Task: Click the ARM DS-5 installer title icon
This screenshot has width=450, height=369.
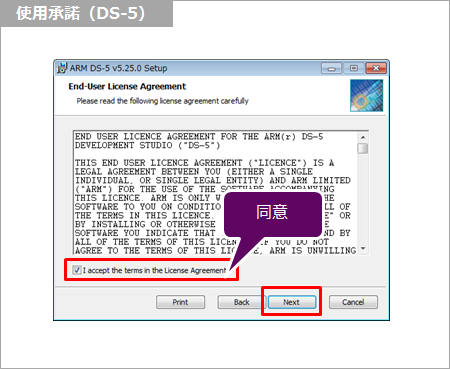Action: [62, 68]
